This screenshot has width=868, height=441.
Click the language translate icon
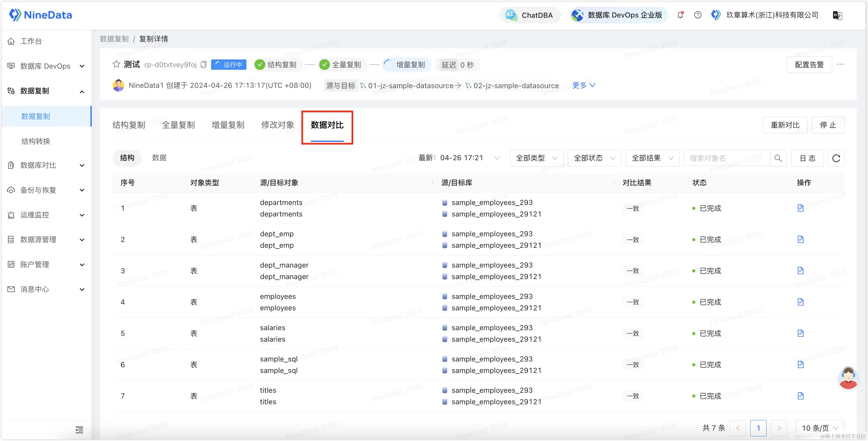[x=837, y=16]
